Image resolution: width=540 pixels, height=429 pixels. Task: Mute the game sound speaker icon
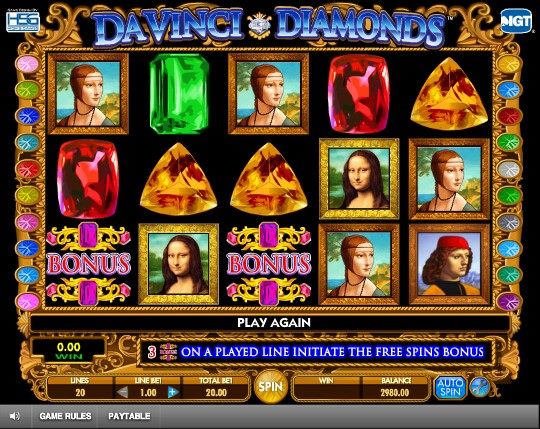pyautogui.click(x=14, y=416)
